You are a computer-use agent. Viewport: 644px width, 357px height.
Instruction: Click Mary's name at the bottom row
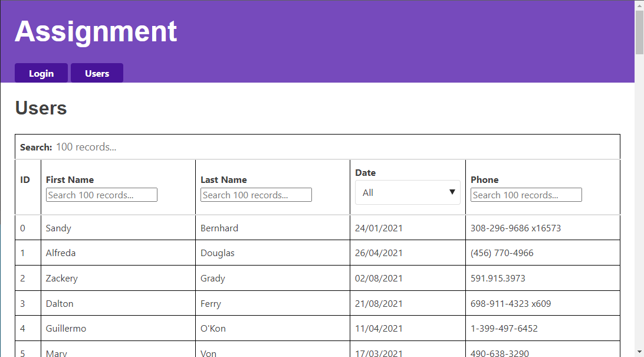point(56,352)
